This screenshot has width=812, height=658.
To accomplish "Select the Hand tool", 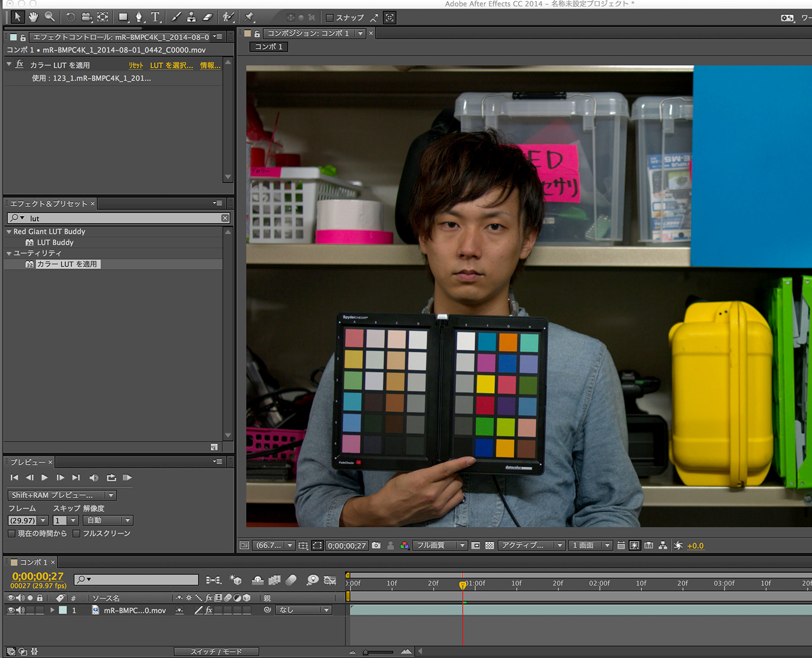I will (x=34, y=17).
